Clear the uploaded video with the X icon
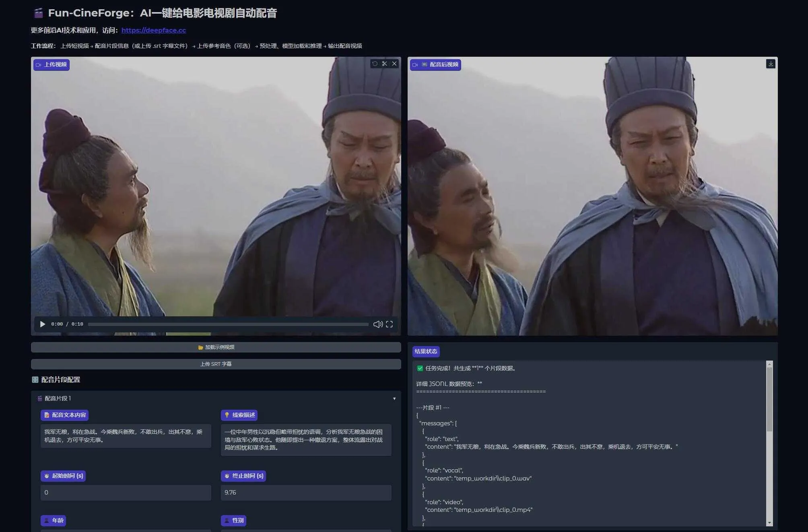Viewport: 808px width, 532px height. point(394,64)
